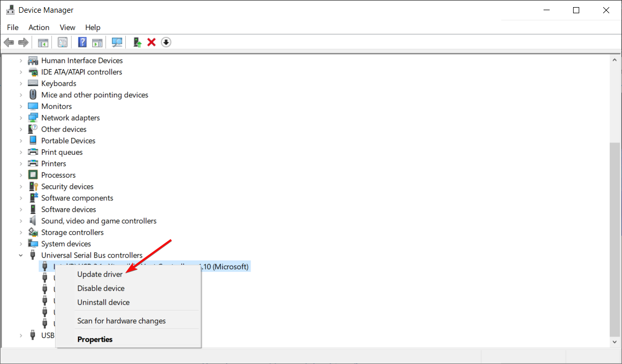Open the View menu
The height and width of the screenshot is (364, 622).
pyautogui.click(x=67, y=27)
